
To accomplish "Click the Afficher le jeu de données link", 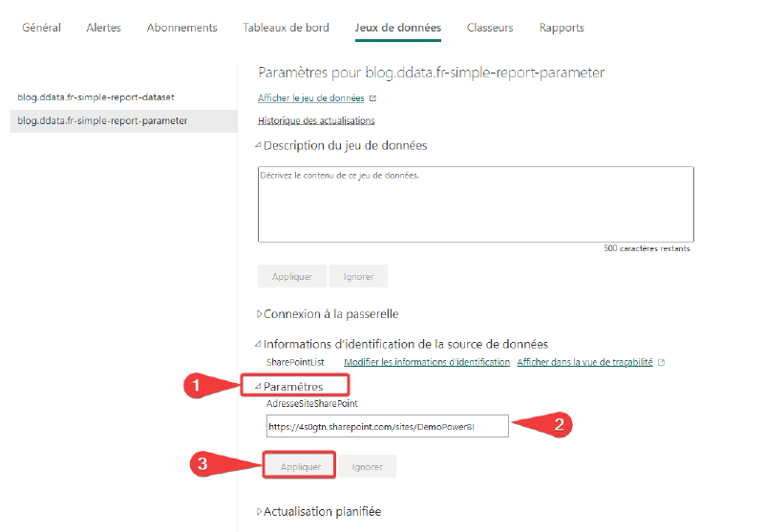I will (x=311, y=98).
